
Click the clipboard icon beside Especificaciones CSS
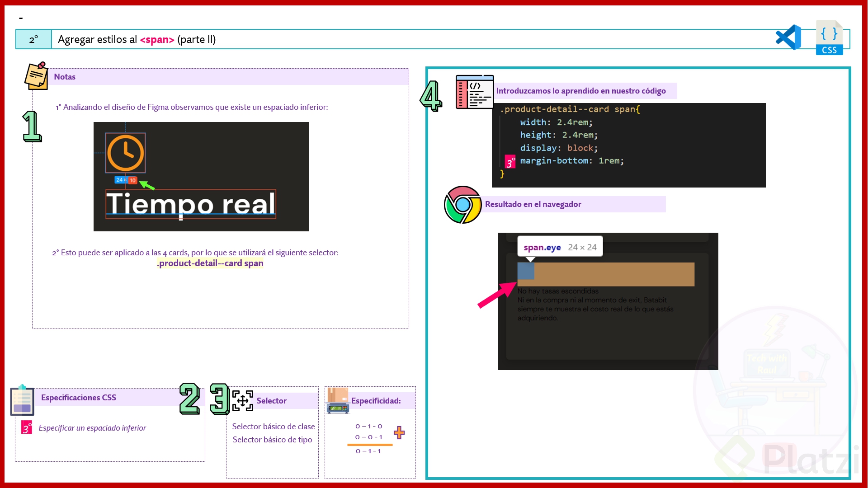pos(22,400)
